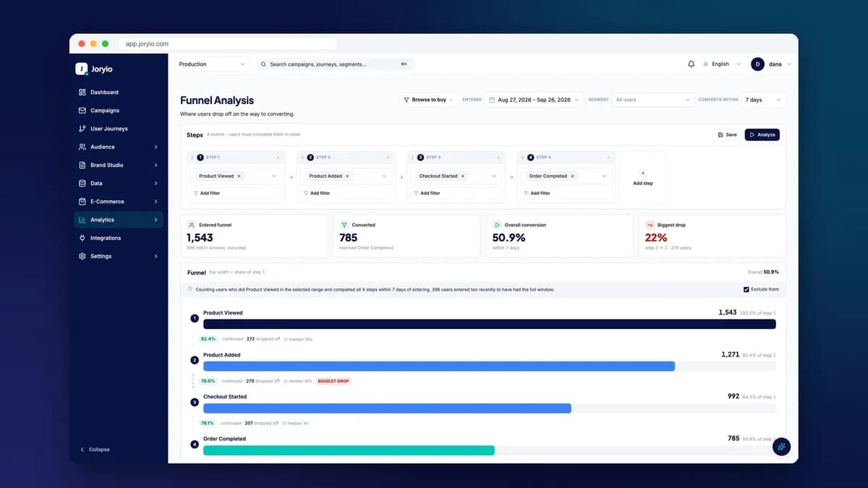The height and width of the screenshot is (488, 868).
Task: Add filter to Step 3 Checkout Started
Action: [456, 193]
